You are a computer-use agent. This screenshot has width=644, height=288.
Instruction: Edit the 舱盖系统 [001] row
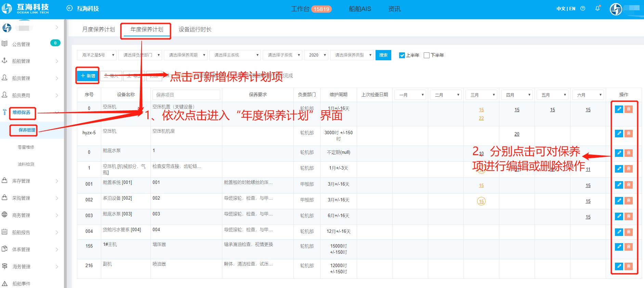pos(619,185)
